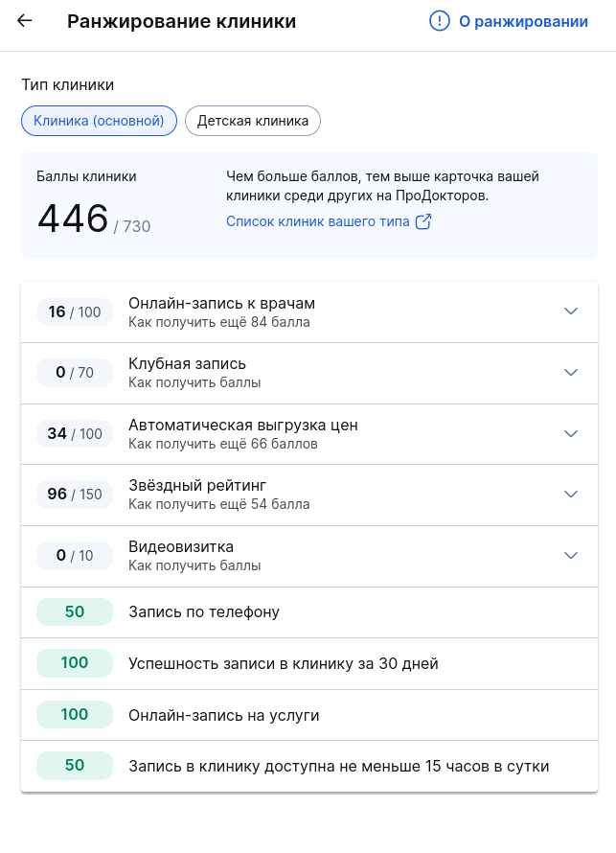Expand the 'Автоматическая выгрузка цен' section
Viewport: 616px width, 853px height.
[x=570, y=433]
